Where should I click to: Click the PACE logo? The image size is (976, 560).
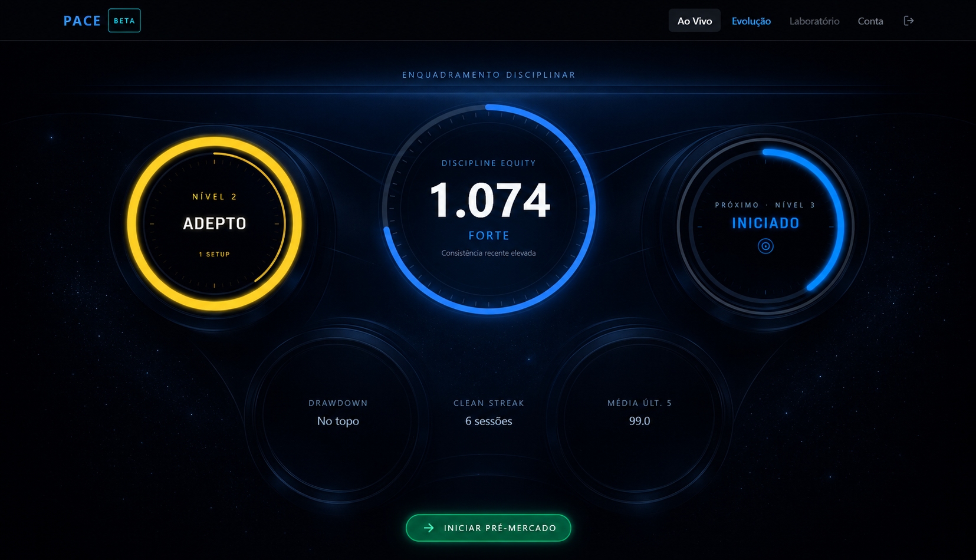click(82, 21)
